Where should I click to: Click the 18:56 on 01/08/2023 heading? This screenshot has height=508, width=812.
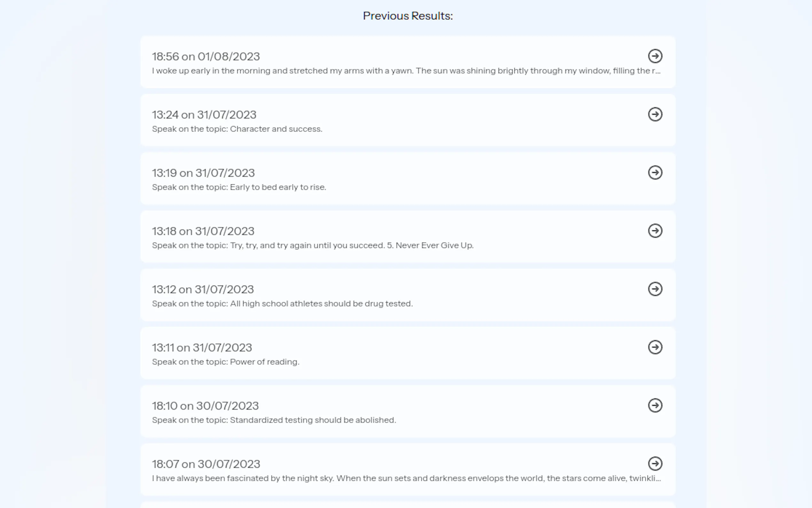[206, 56]
